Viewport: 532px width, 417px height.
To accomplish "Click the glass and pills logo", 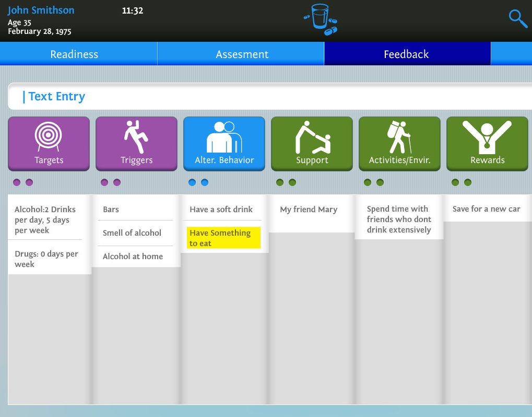I will point(320,20).
